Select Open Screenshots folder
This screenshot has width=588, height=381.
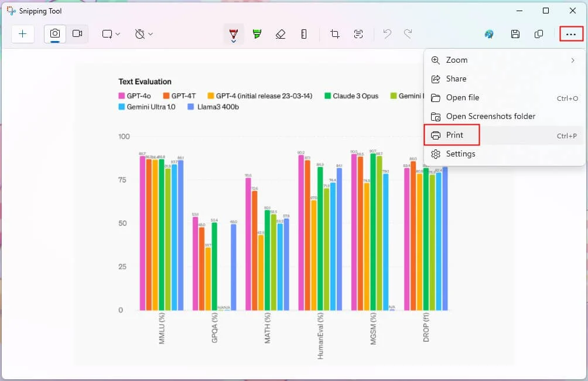[504, 117]
